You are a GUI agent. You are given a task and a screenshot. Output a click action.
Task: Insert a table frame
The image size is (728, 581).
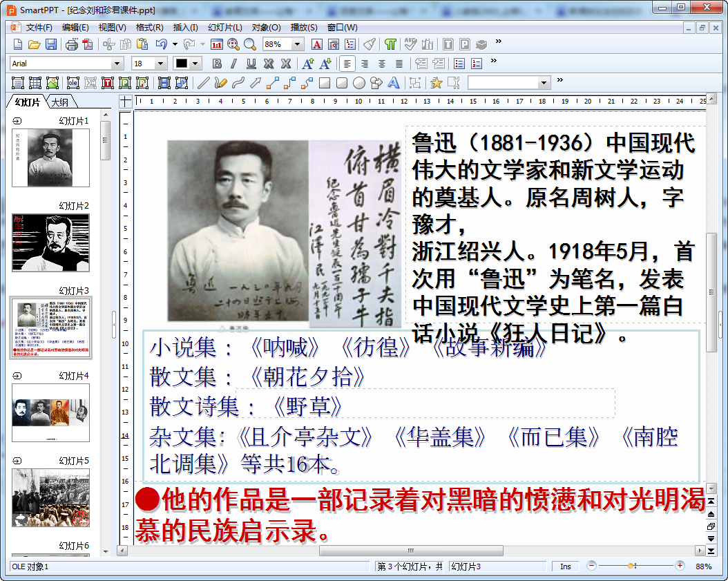pyautogui.click(x=35, y=83)
